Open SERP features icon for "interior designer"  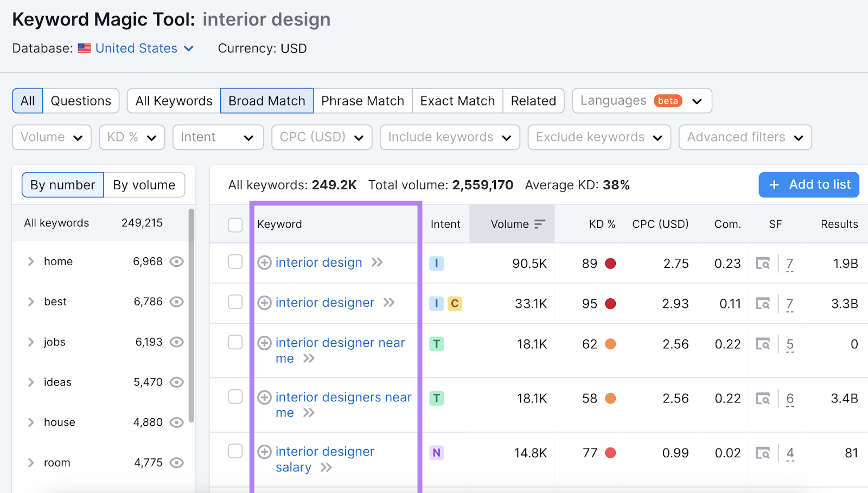763,304
